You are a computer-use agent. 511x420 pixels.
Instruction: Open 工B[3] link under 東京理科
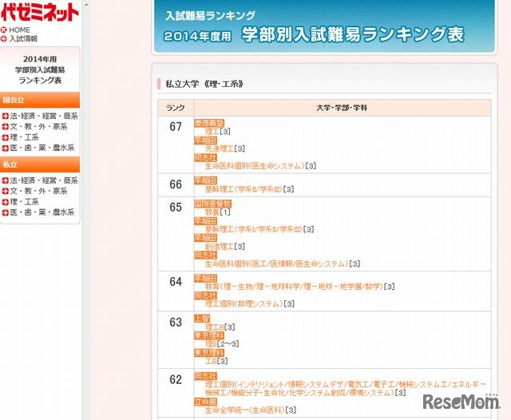point(216,361)
